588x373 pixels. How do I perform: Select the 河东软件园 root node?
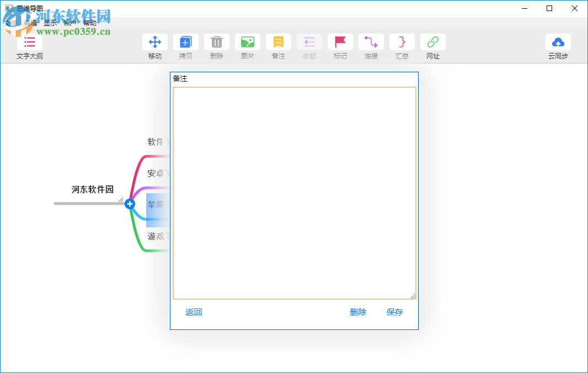93,189
